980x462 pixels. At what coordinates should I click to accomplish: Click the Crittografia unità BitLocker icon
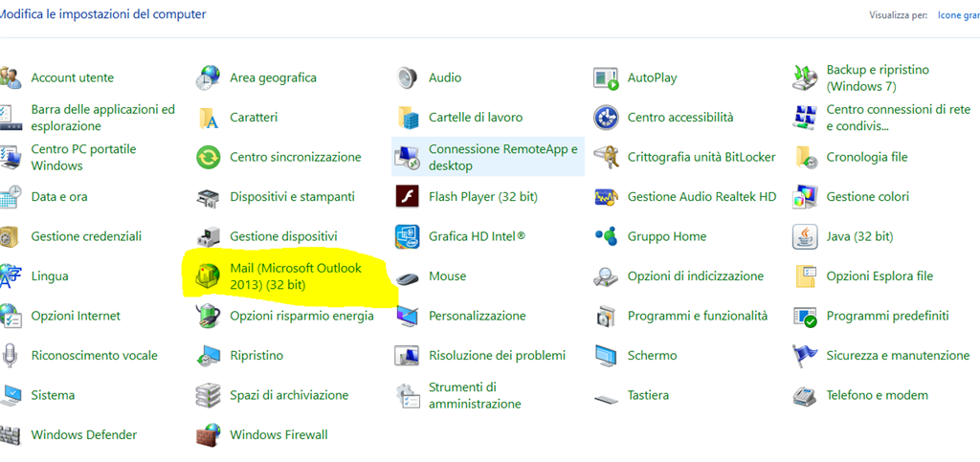[606, 157]
